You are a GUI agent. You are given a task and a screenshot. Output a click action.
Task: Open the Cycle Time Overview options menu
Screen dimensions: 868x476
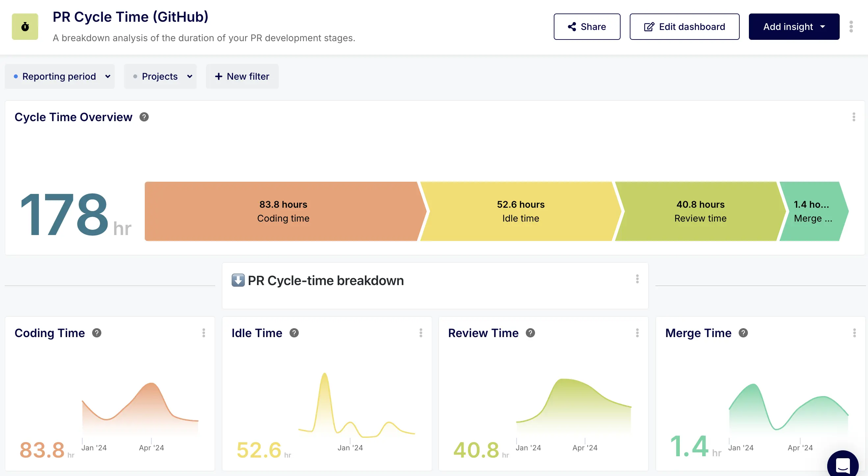(854, 117)
